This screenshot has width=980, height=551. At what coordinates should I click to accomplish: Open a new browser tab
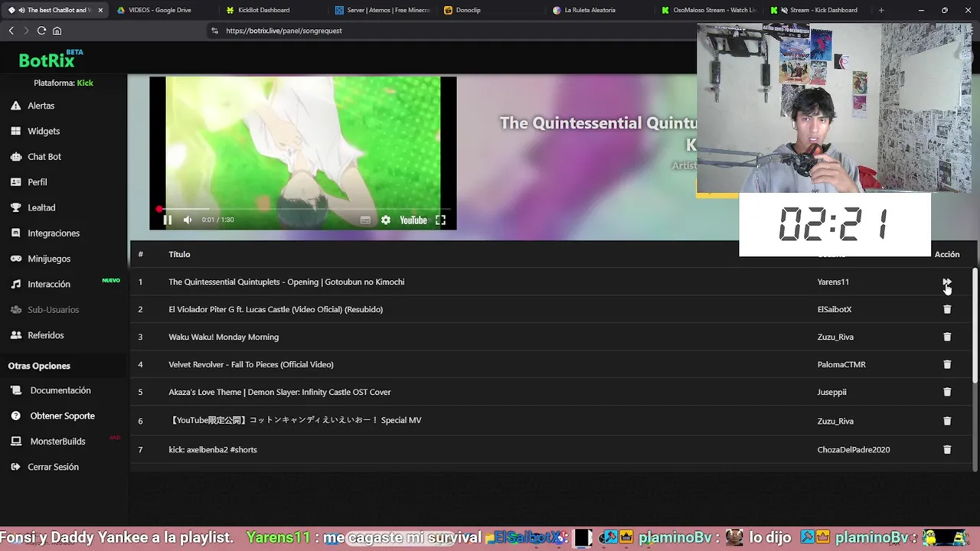(881, 10)
